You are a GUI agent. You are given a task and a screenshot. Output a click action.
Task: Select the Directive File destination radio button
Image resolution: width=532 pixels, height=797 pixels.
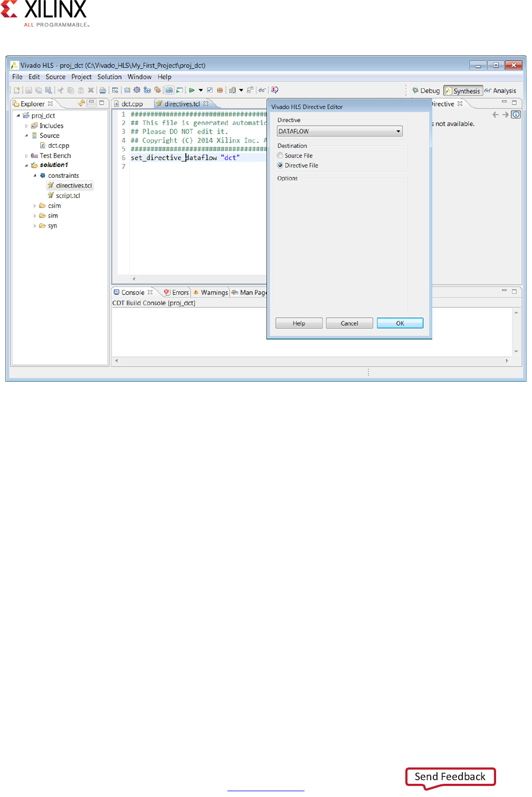click(x=280, y=165)
